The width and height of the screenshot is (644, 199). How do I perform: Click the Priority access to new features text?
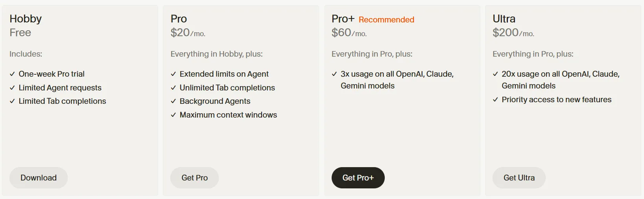coord(556,99)
